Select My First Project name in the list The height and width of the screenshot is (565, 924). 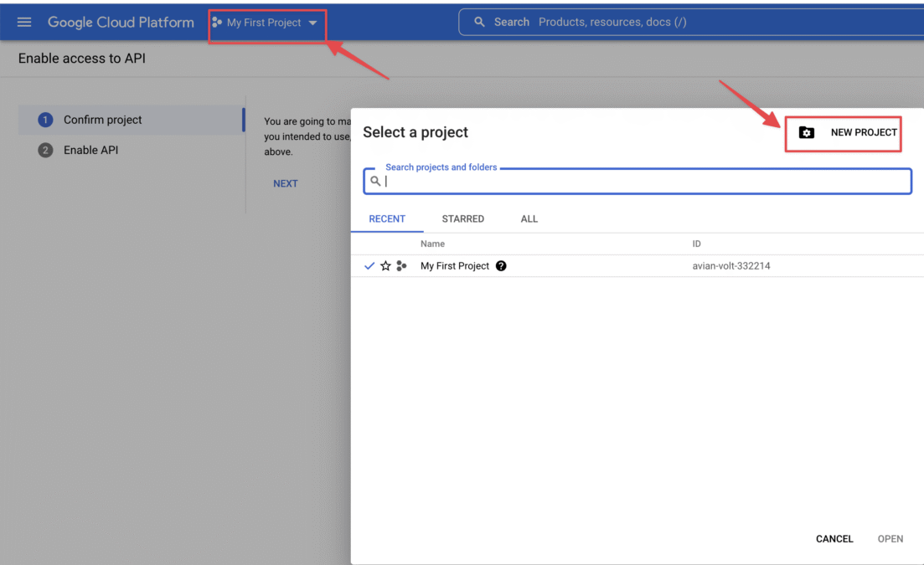(455, 266)
